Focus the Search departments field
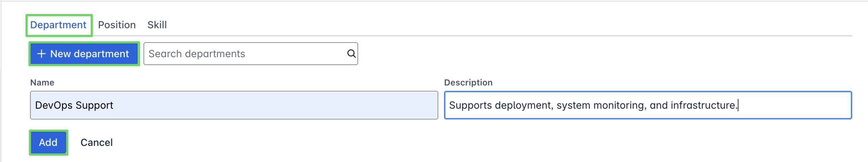This screenshot has width=868, height=162. coord(243,54)
